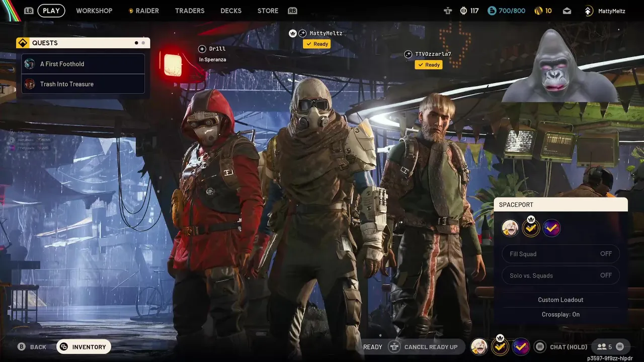Open the mail envelope icon

567,11
